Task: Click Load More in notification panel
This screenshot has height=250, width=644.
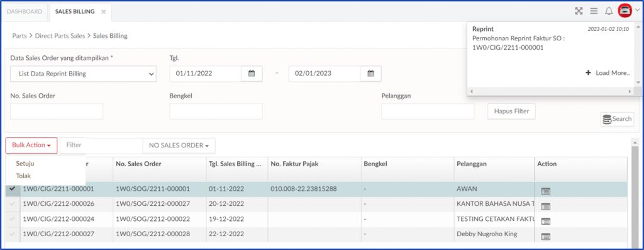Action: [x=613, y=73]
